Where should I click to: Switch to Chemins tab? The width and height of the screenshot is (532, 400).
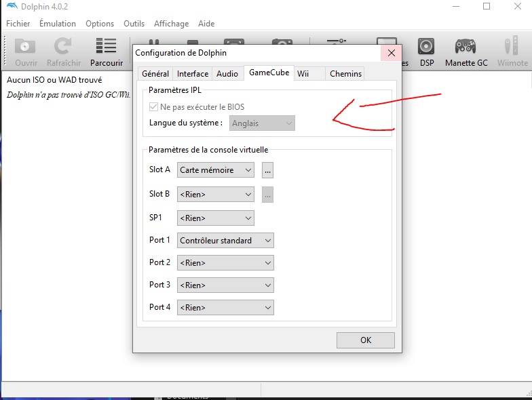pos(345,73)
